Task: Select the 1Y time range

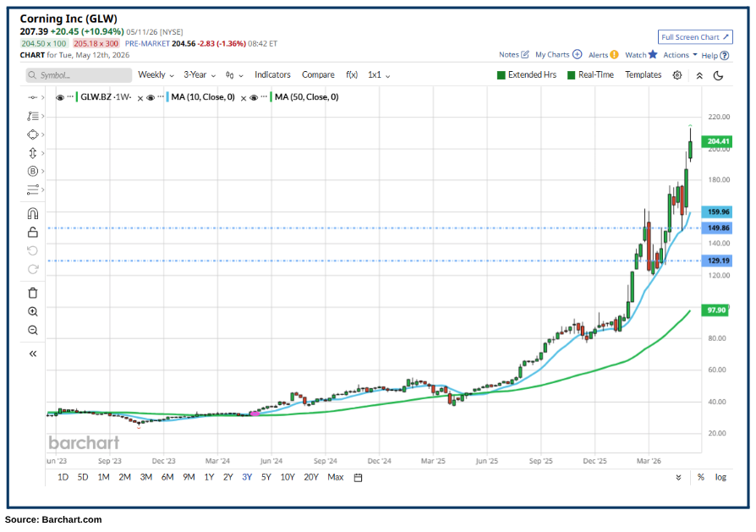Action: pos(209,477)
